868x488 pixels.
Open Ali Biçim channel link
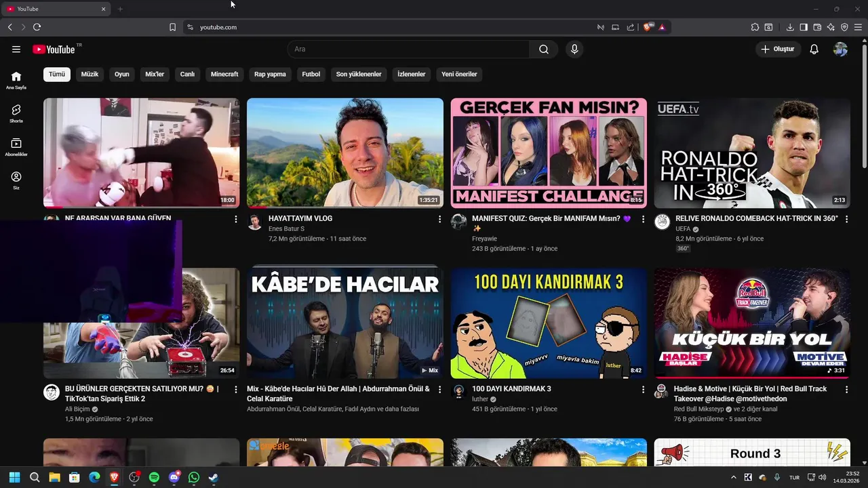77,409
